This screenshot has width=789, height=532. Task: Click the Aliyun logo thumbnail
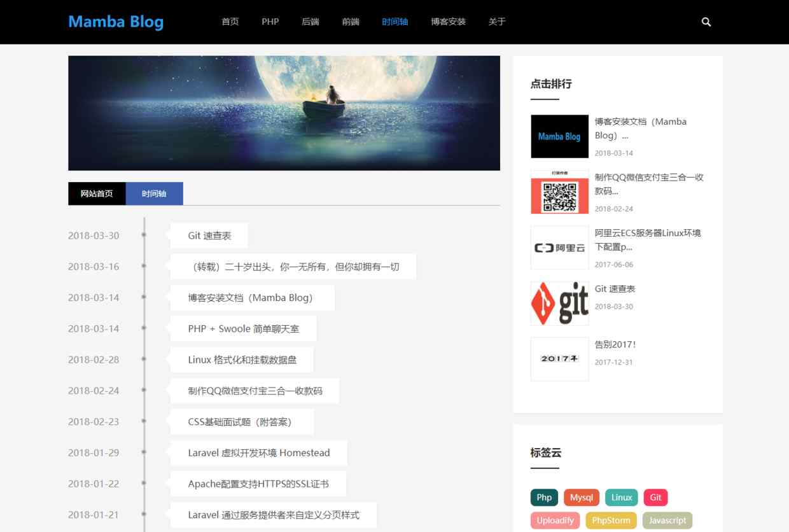point(559,248)
